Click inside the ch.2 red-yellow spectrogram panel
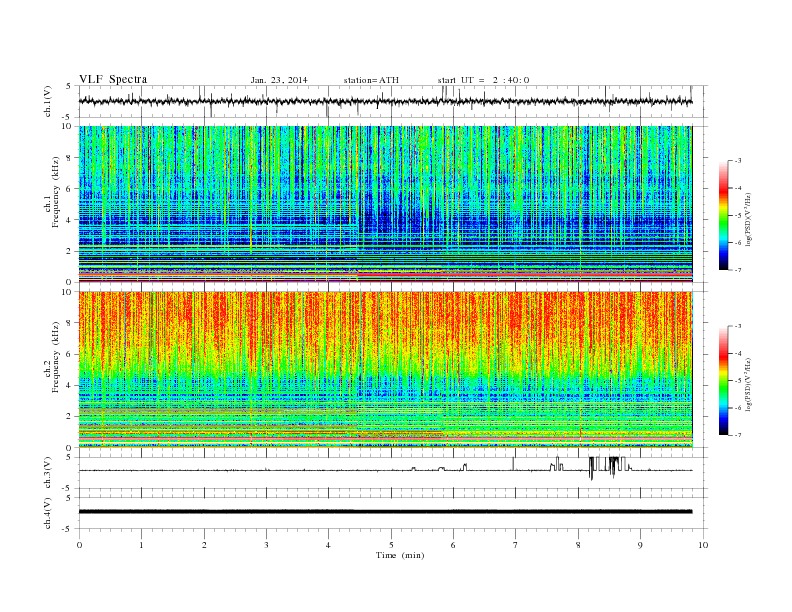 tap(385, 369)
